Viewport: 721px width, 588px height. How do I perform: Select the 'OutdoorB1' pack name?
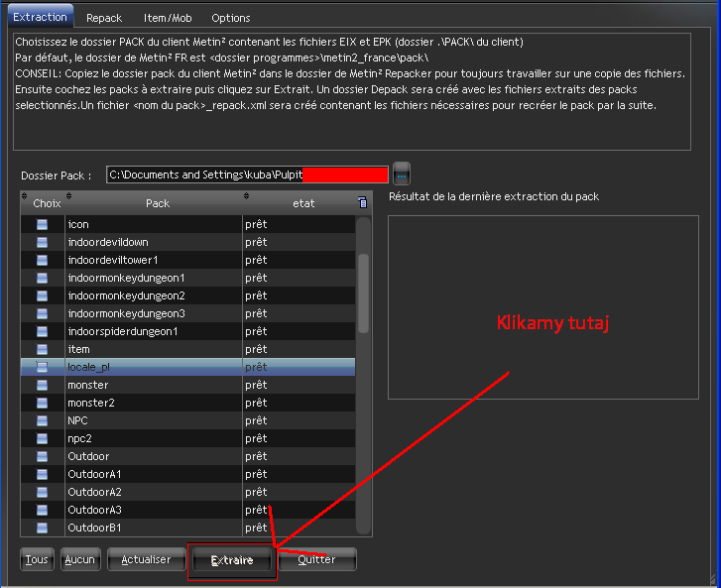94,528
